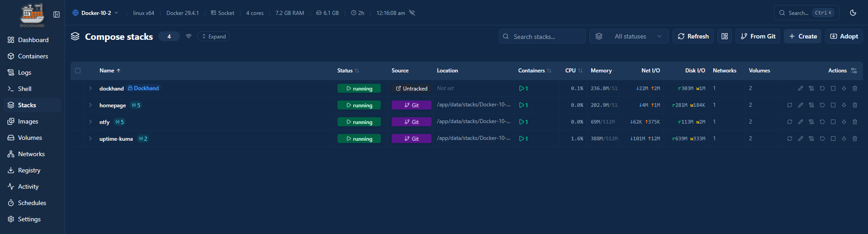Expand all stacks with the Expand button
Image resolution: width=868 pixels, height=234 pixels.
click(x=213, y=36)
